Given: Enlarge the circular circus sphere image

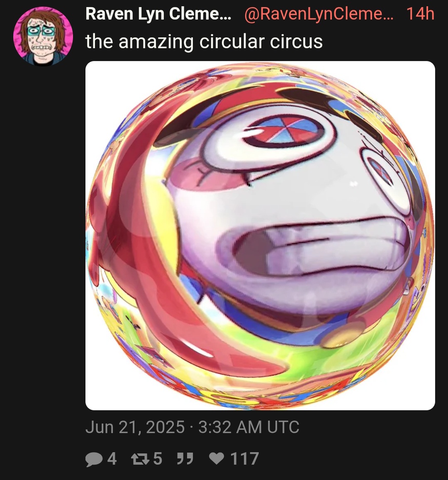Looking at the screenshot, I should 260,236.
